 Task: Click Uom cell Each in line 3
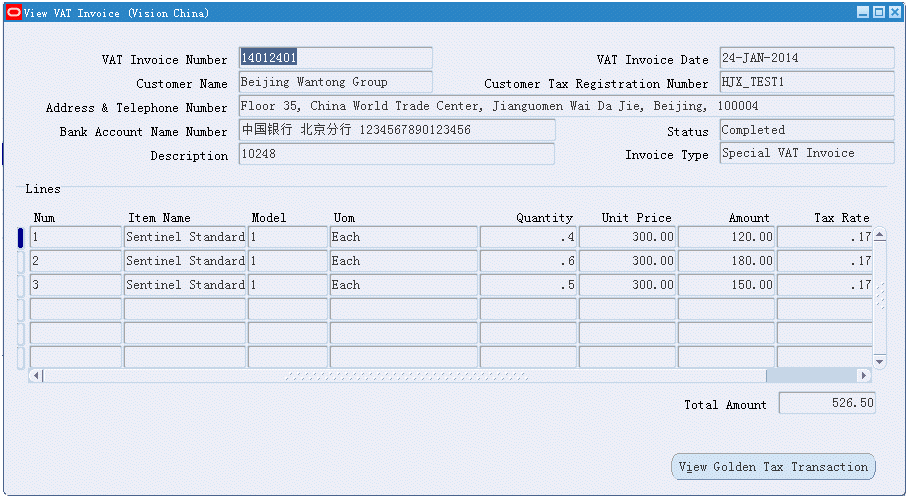[404, 285]
